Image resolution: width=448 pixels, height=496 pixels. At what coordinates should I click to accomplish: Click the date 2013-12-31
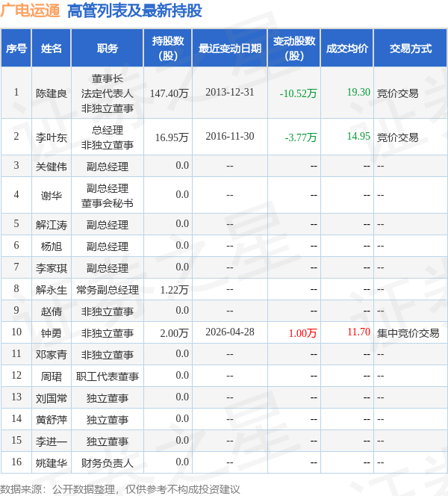230,92
